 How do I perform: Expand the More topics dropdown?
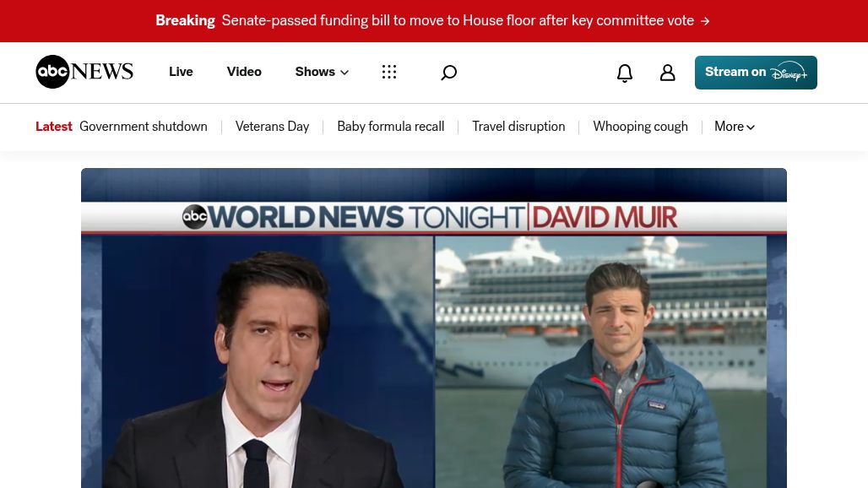[x=735, y=127]
